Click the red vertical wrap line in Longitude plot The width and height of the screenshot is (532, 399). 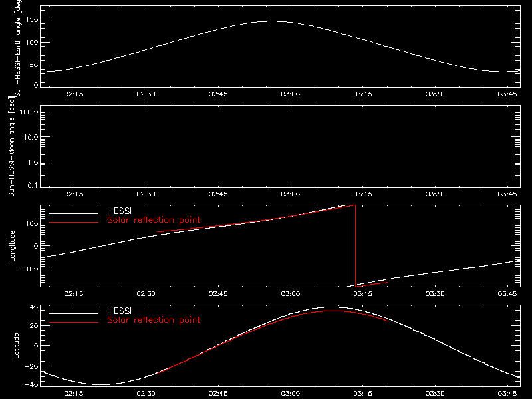[x=355, y=246]
